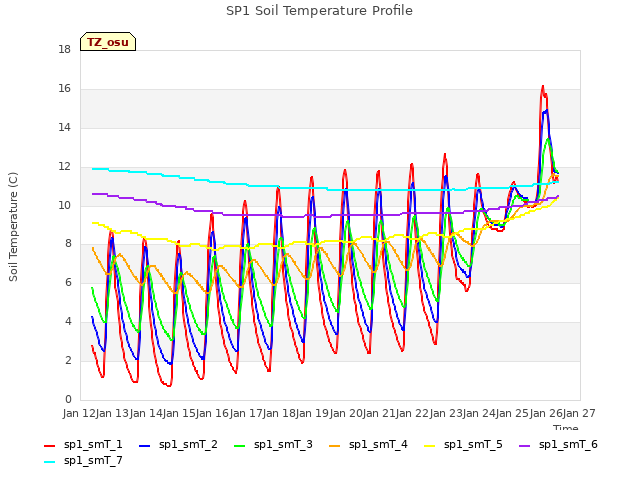Click the 0 y-axis tick label

click(68, 399)
